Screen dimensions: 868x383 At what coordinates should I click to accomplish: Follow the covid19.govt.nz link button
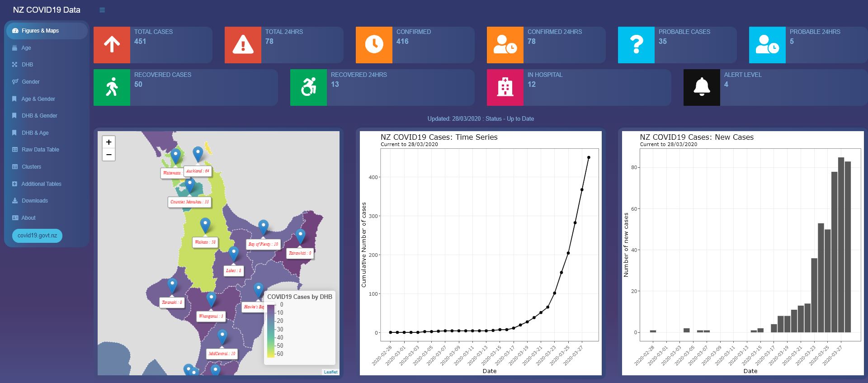(37, 236)
